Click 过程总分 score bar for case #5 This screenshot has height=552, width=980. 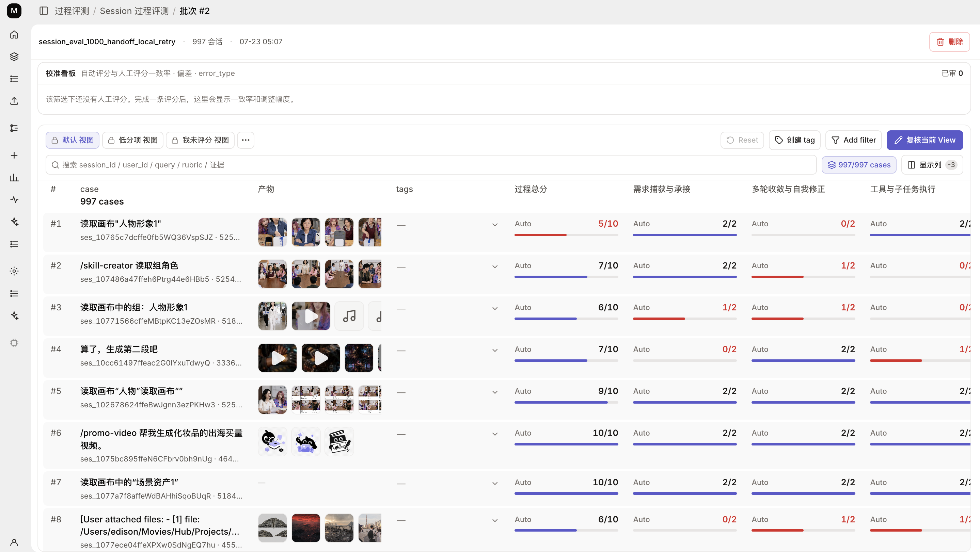(x=566, y=402)
